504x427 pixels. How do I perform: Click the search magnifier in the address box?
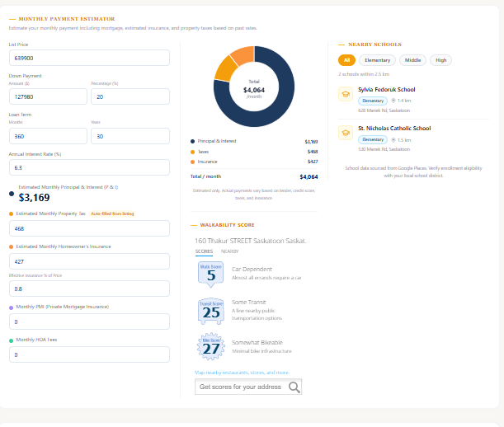[294, 387]
